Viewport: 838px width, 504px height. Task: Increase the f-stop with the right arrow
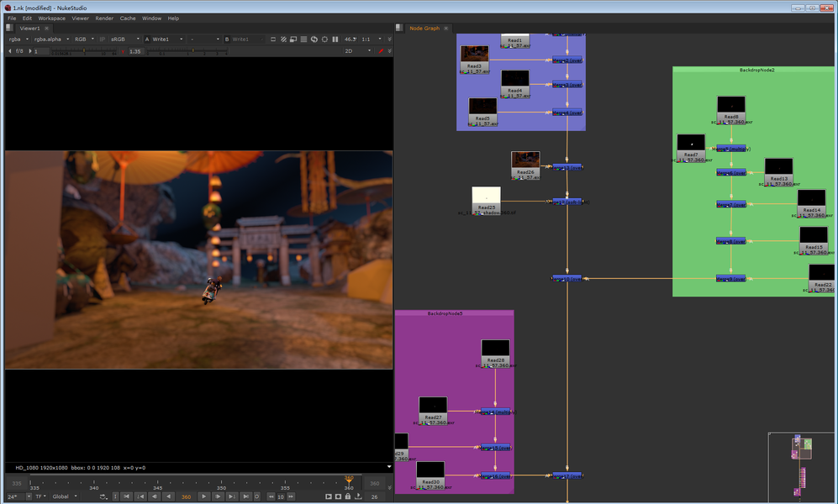(x=30, y=51)
